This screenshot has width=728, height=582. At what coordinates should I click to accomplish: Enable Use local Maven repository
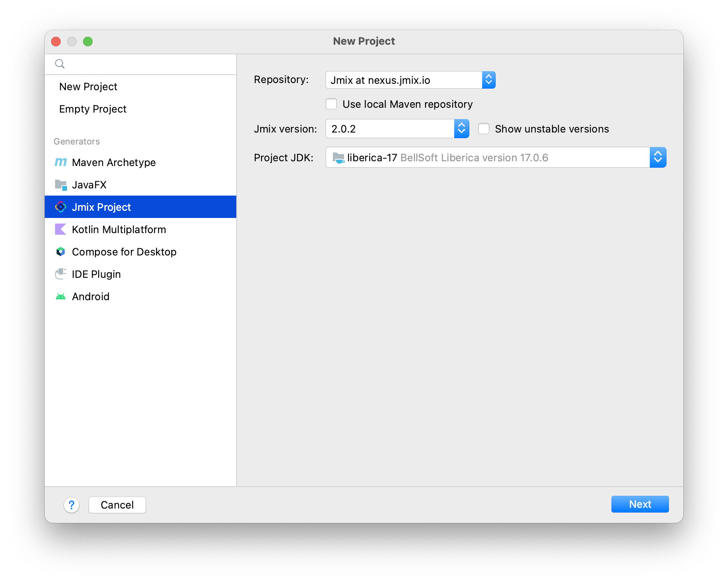click(331, 104)
